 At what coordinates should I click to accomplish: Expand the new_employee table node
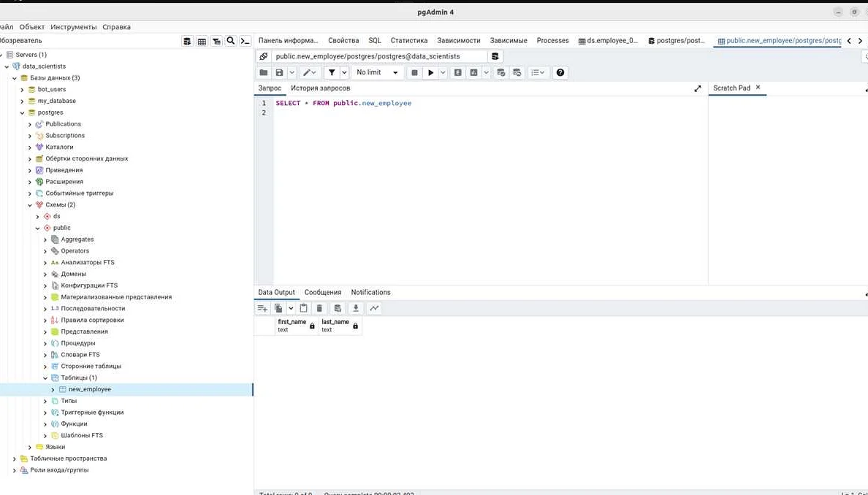[x=53, y=390]
